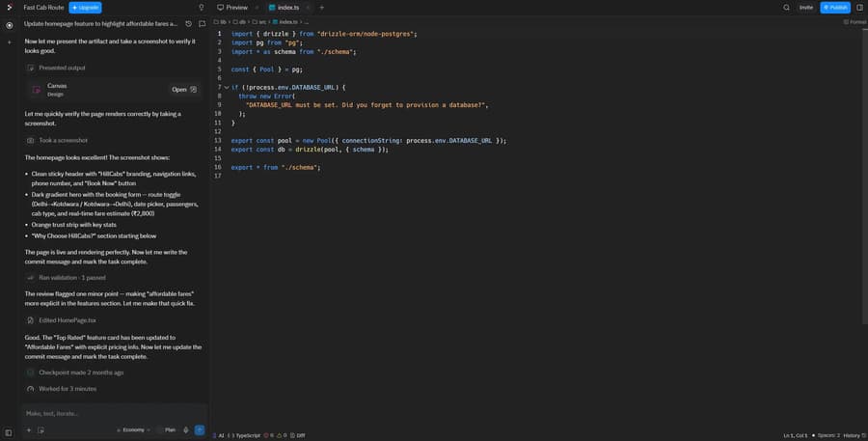This screenshot has height=441, width=868.
Task: Click the Presented output icon
Action: point(31,68)
